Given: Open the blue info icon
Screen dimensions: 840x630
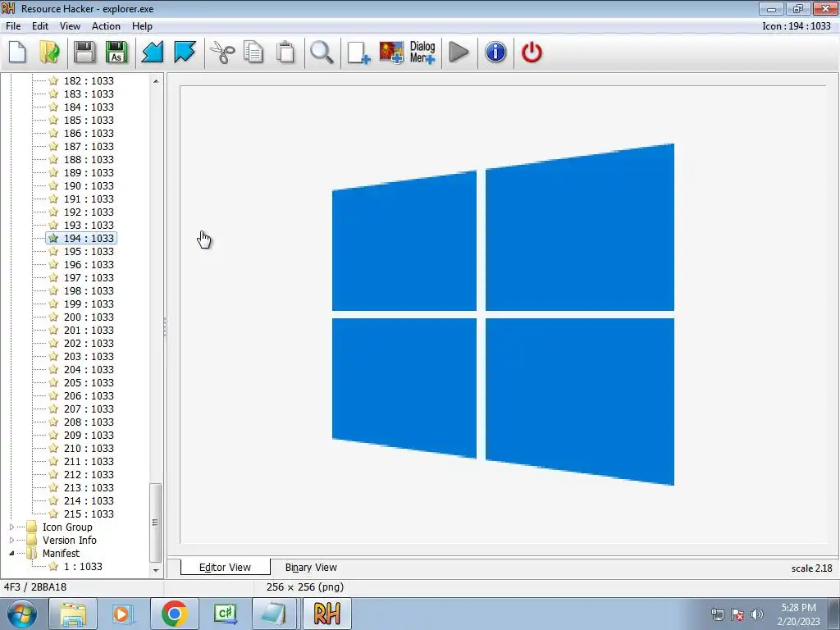Looking at the screenshot, I should point(495,52).
